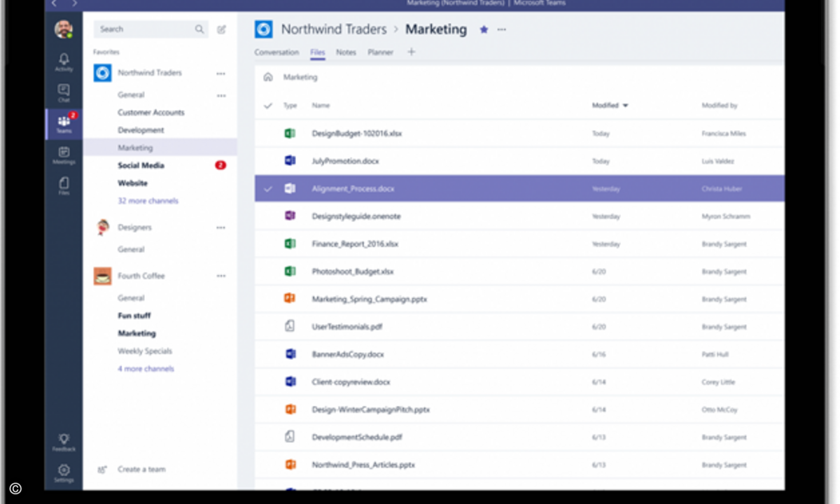Click the home icon in Files breadcrumb

pyautogui.click(x=268, y=77)
